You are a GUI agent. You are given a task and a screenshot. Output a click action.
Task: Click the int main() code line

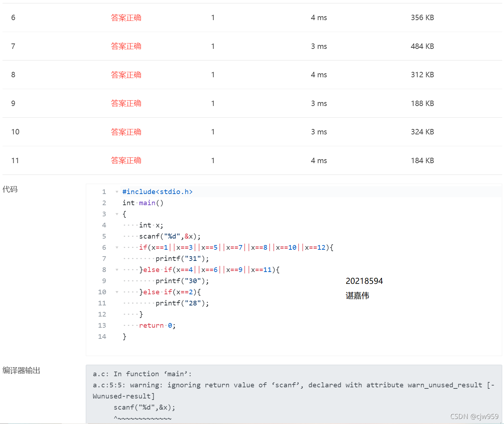click(x=143, y=203)
